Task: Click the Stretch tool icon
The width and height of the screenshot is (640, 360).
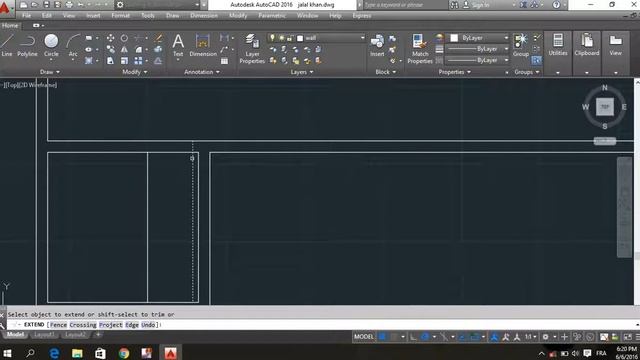Action: click(x=110, y=61)
